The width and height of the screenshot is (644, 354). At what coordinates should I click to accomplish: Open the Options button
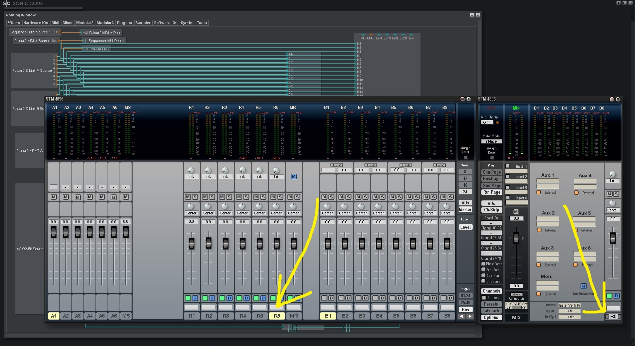point(491,317)
